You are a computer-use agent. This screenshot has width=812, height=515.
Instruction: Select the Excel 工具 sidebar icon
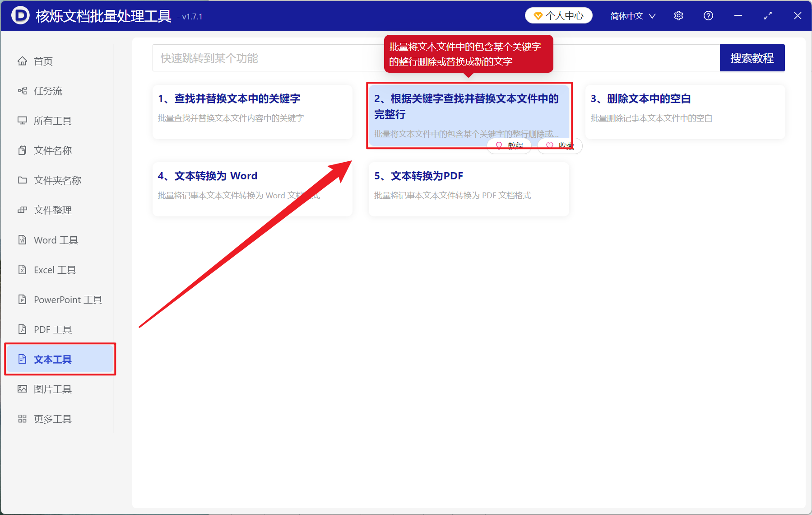(x=55, y=270)
